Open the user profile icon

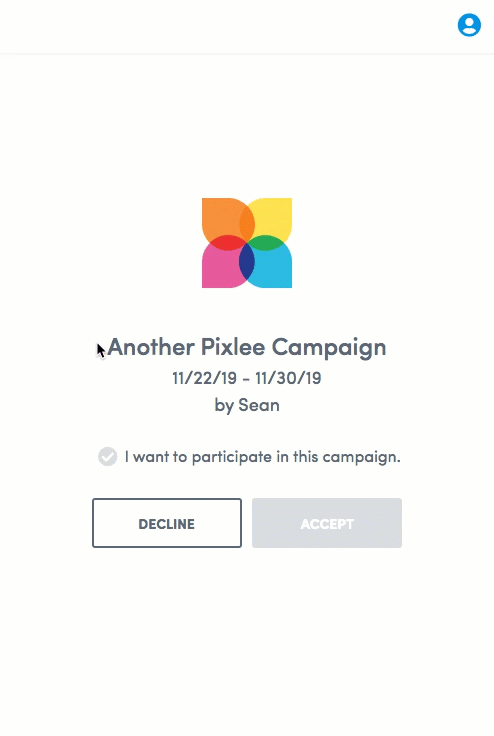469,25
